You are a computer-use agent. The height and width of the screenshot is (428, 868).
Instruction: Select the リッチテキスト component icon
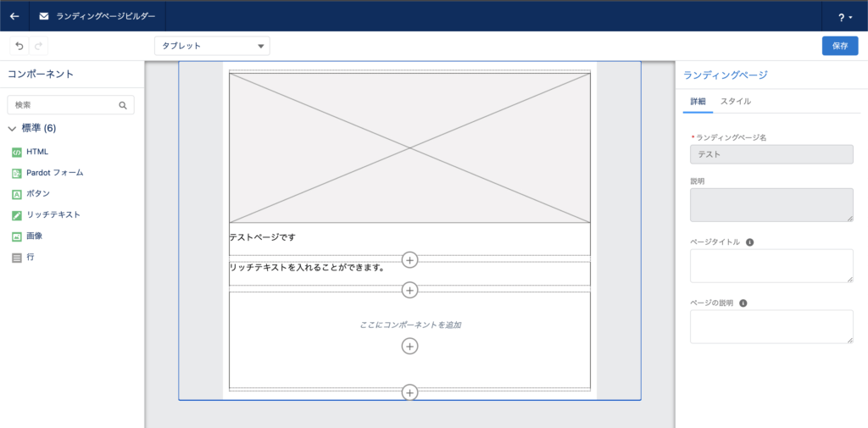pyautogui.click(x=17, y=215)
